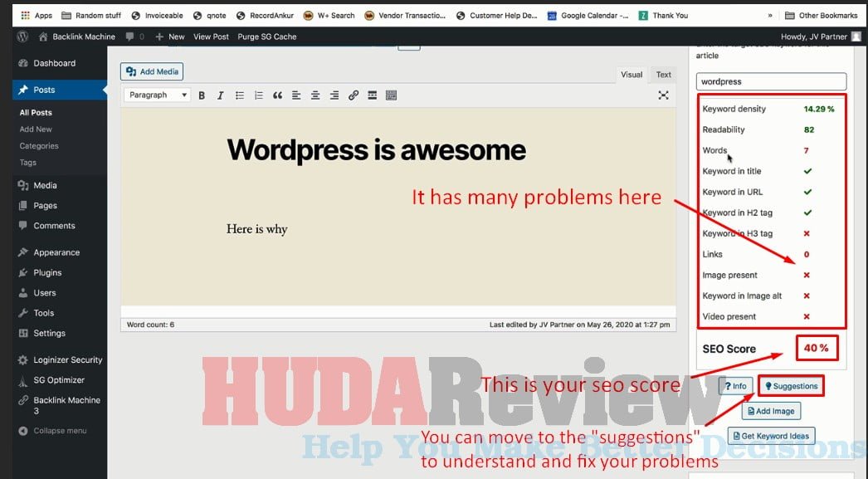Switch to the Visual editor tab
Image resolution: width=868 pixels, height=479 pixels.
click(631, 75)
